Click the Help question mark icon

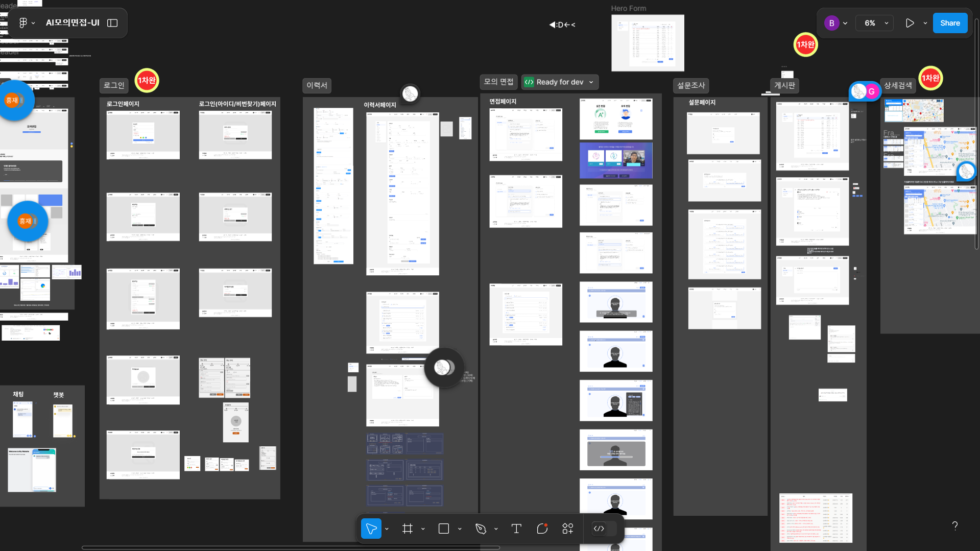954,525
